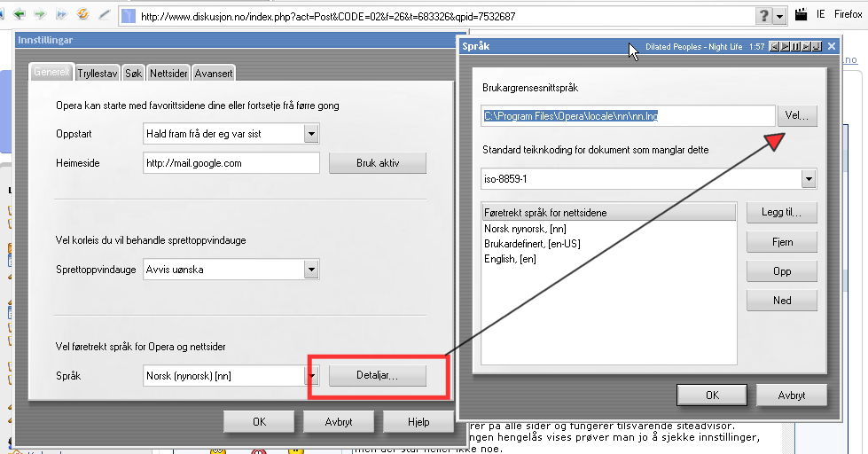Open the dropdown arrow next to question mark

779,16
